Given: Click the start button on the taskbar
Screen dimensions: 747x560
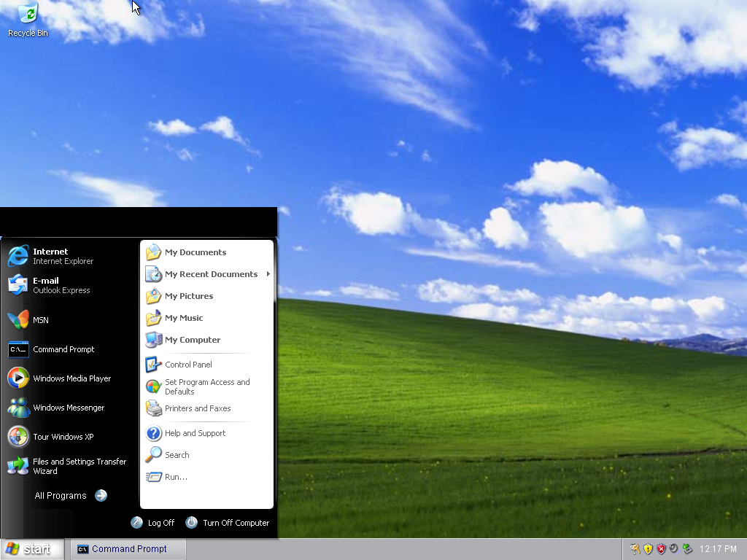Looking at the screenshot, I should point(32,549).
